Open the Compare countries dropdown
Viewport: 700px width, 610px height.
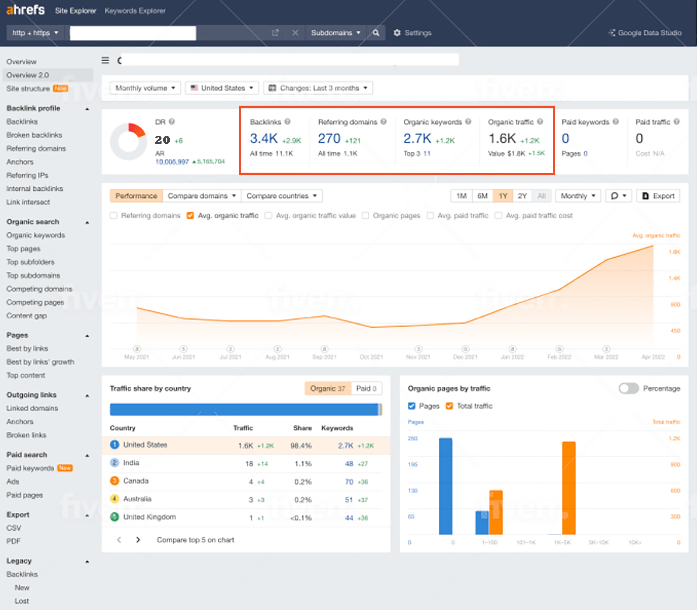282,196
